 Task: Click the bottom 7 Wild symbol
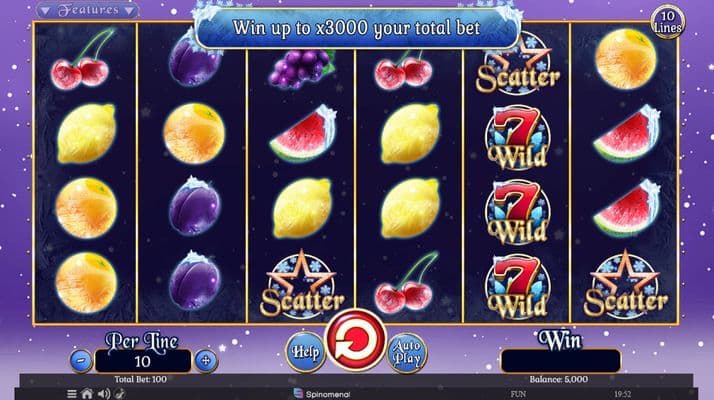pos(518,286)
